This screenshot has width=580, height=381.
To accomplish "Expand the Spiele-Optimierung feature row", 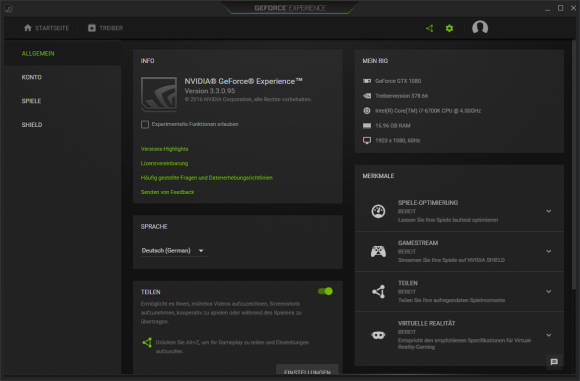I will [x=549, y=211].
